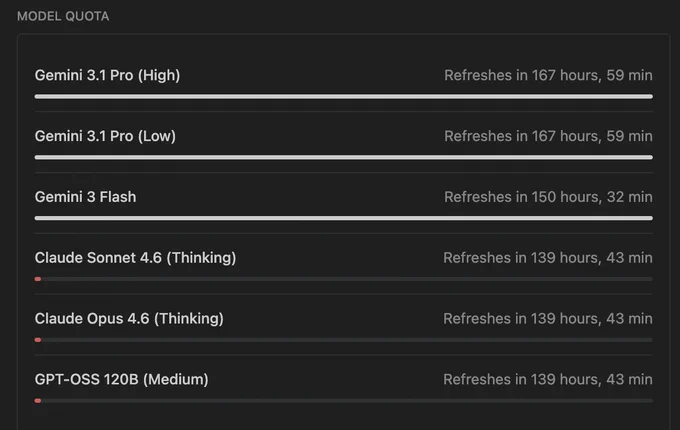
Task: Click GPT-OSS 120B refresh time text
Action: point(548,379)
